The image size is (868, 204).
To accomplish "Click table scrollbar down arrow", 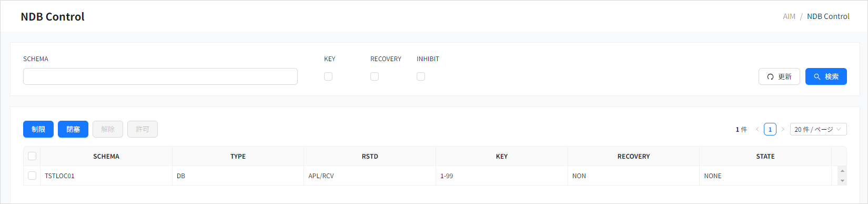I will tap(842, 181).
